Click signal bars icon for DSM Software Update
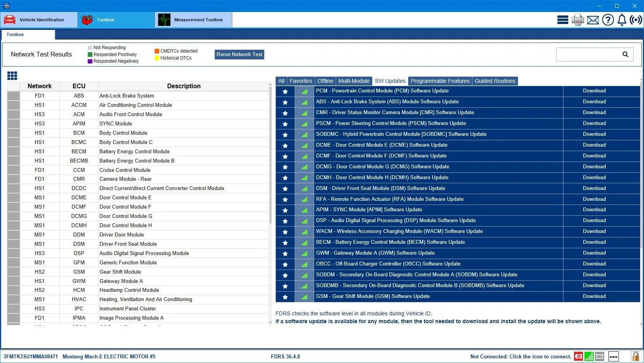This screenshot has height=363, width=644. [x=305, y=189]
